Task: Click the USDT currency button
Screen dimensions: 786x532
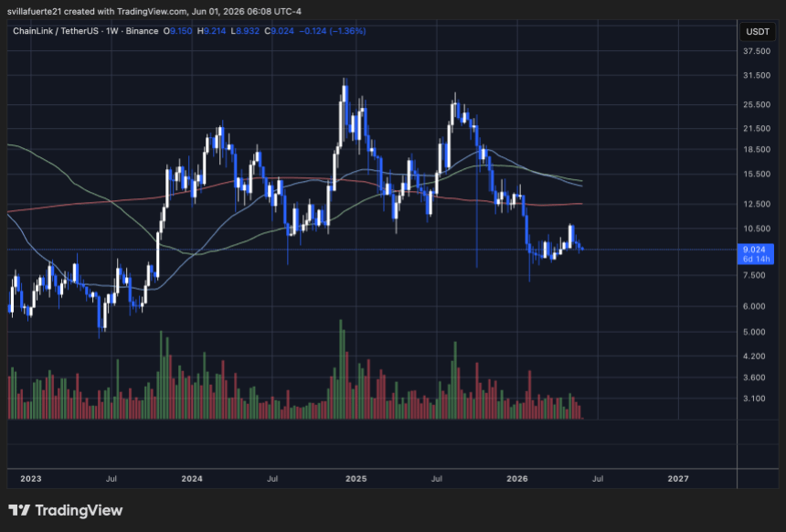Action: coord(758,32)
